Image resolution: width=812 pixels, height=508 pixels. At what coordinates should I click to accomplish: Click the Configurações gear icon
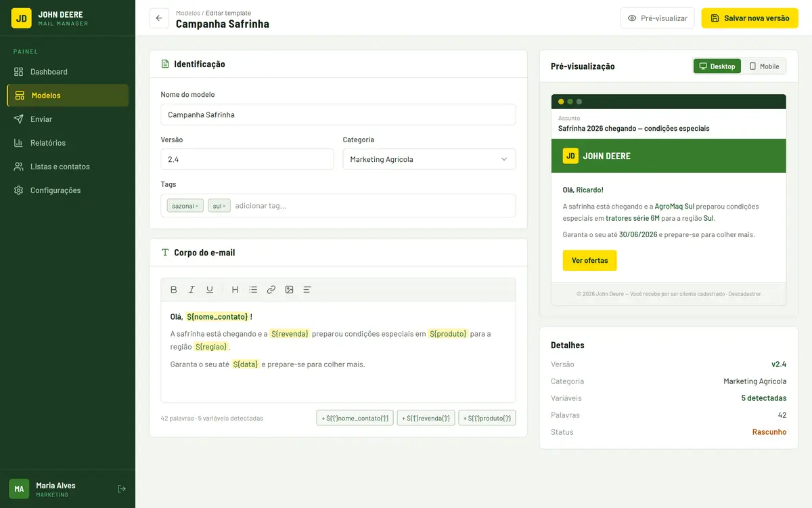[x=19, y=190]
